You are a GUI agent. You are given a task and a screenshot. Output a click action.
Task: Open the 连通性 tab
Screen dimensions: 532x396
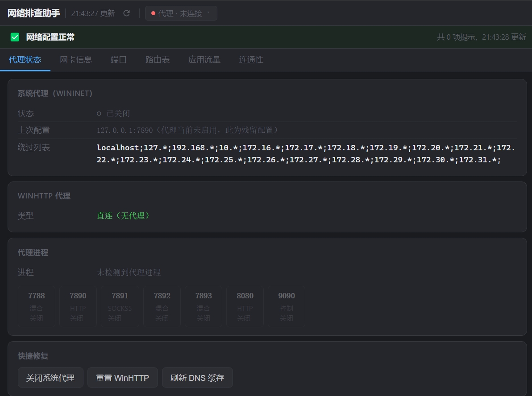coord(251,60)
